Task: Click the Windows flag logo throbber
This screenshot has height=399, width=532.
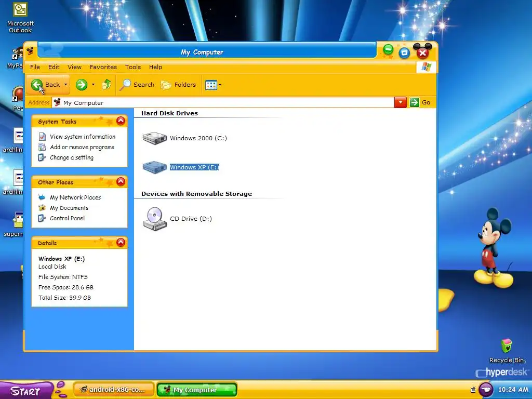Action: click(x=426, y=67)
